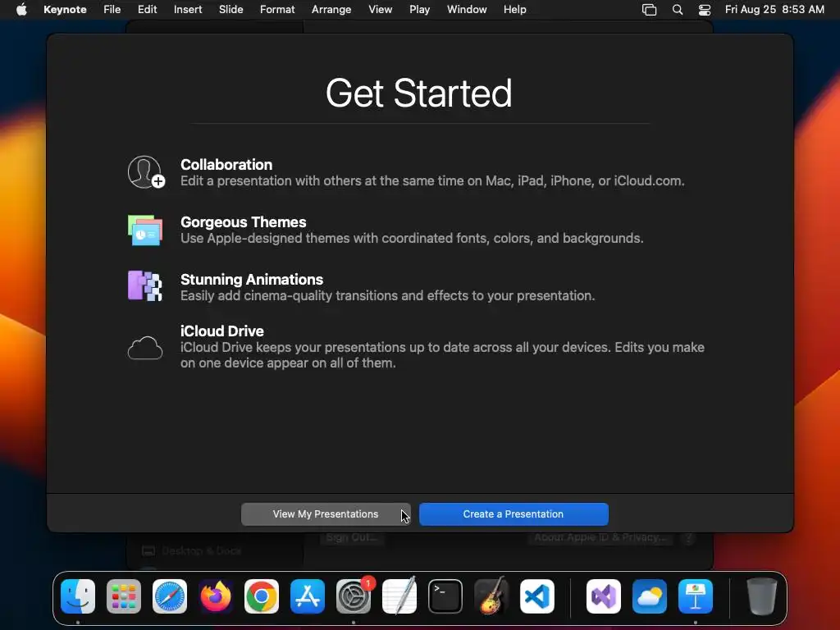The width and height of the screenshot is (840, 630).
Task: Click the Stage Manager windows icon in the menu bar
Action: (650, 10)
